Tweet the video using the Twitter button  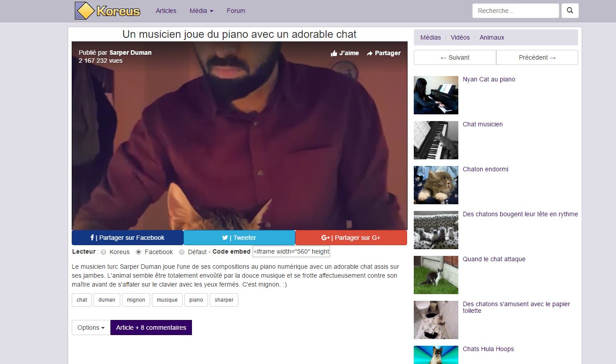coord(239,238)
